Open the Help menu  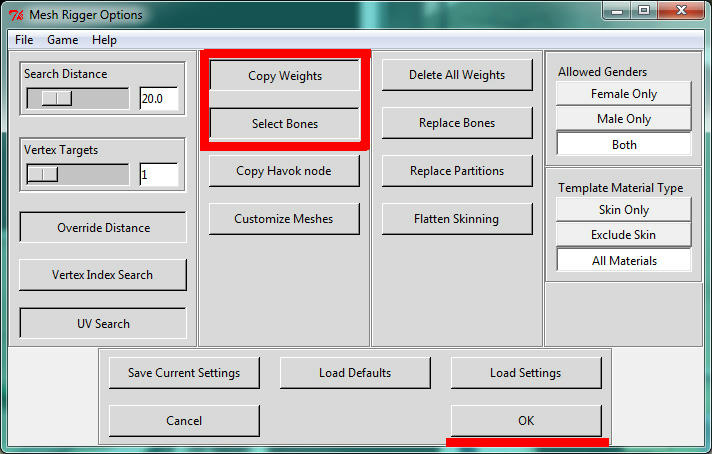[104, 40]
